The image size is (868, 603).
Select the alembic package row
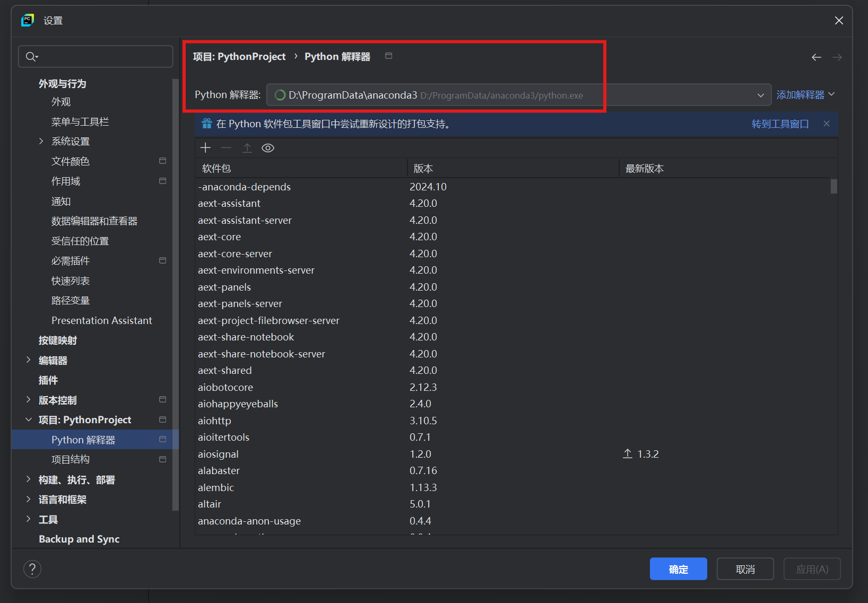(x=513, y=487)
